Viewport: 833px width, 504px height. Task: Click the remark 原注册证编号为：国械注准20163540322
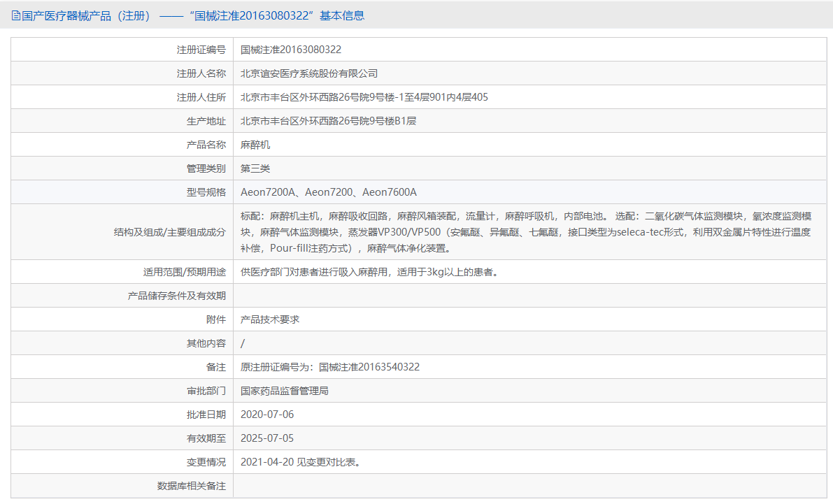coord(330,367)
